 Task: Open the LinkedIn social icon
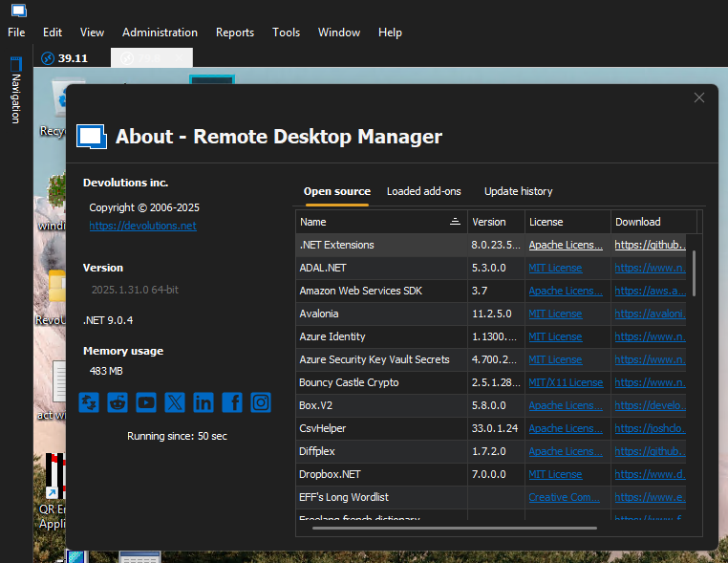[203, 402]
